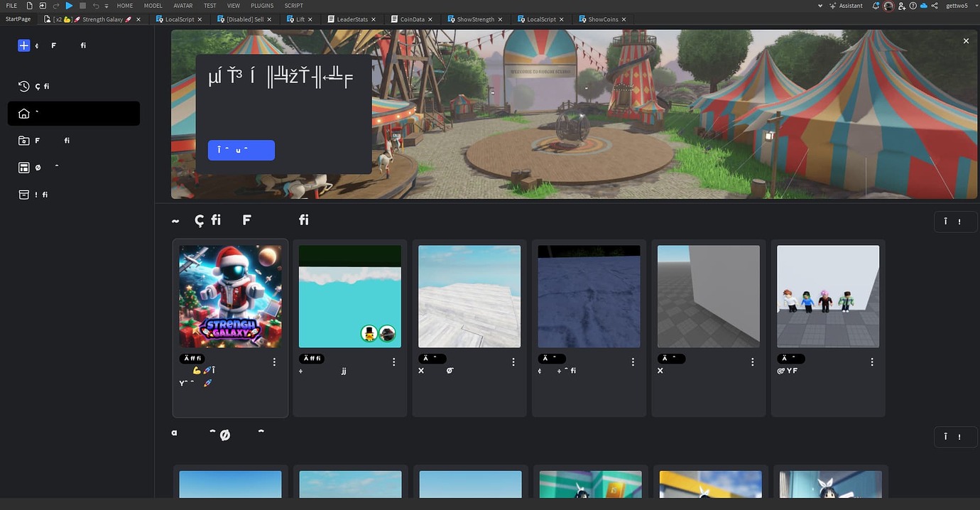Click the outlined button right of second section
Viewport: 980px width, 510px height.
[x=955, y=437]
